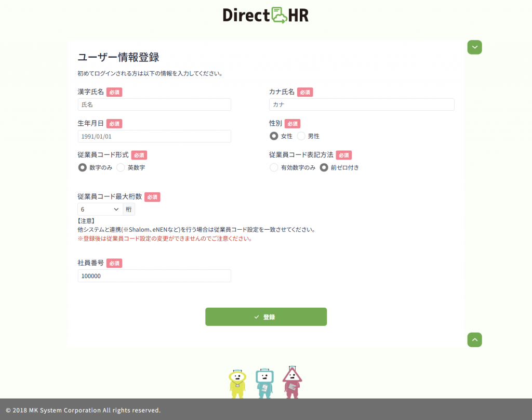Click the green scroll-up chevron button
This screenshot has width=532, height=420.
(x=474, y=339)
